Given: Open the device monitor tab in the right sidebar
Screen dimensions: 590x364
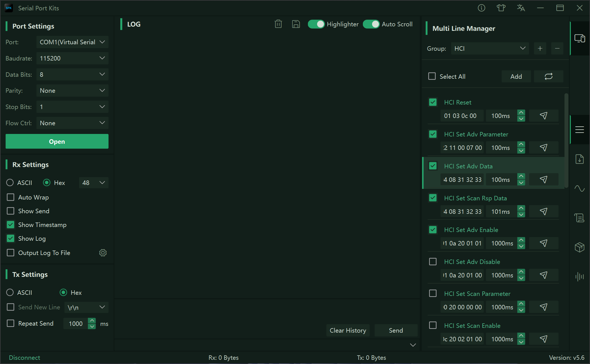Looking at the screenshot, I should (x=579, y=38).
